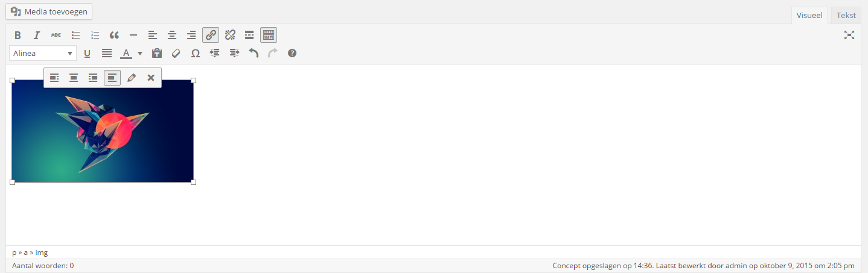Image resolution: width=868 pixels, height=273 pixels.
Task: Undo the last change
Action: point(254,53)
